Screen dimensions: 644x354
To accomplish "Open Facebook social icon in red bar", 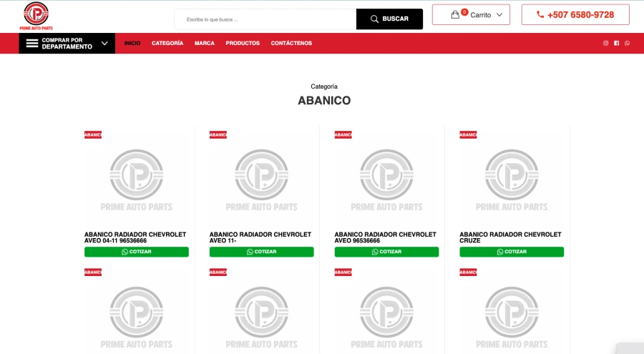I will [x=617, y=43].
